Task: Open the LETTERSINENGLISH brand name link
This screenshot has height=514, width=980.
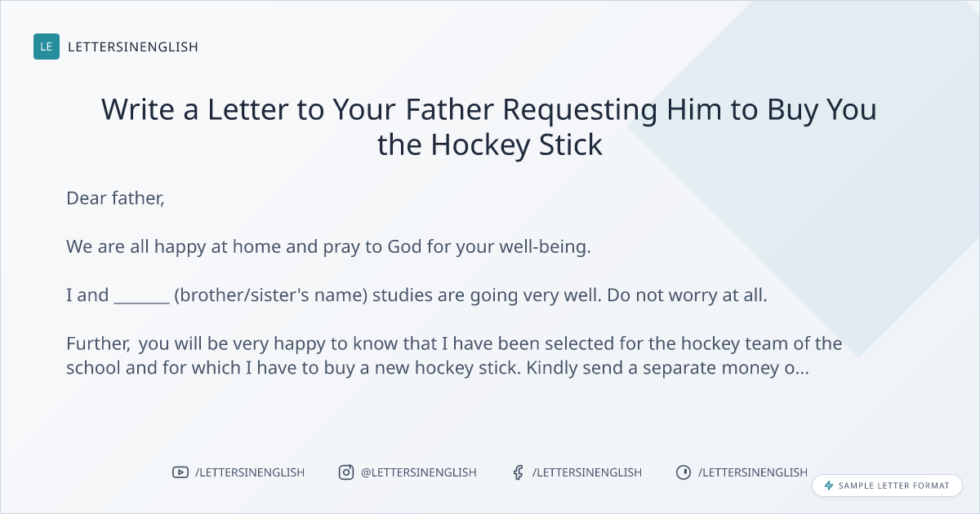Action: point(133,47)
